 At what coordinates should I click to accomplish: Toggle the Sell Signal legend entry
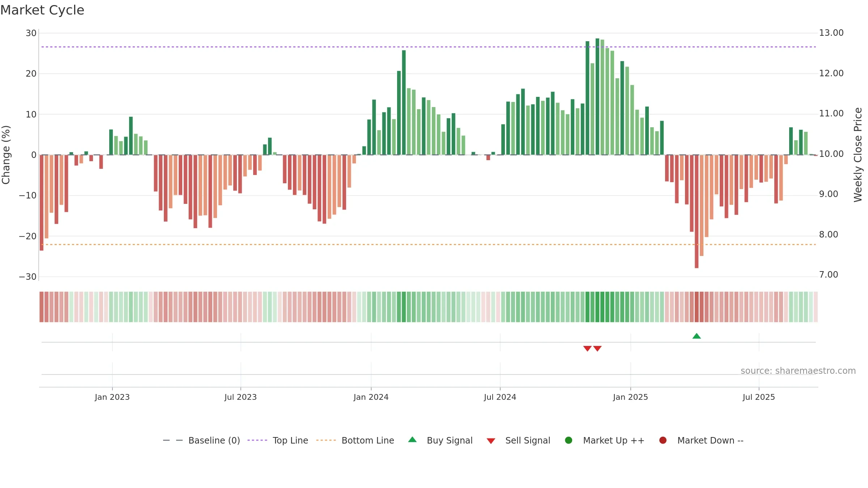[x=518, y=440]
